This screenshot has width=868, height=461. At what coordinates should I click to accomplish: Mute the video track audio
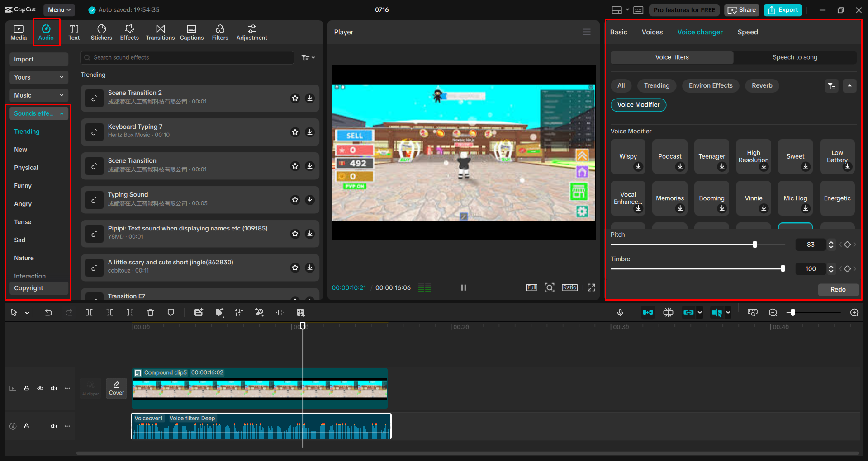click(54, 388)
